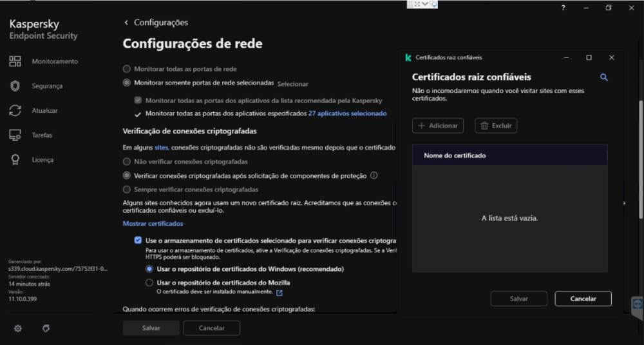Click the Tarefas monitor icon
Image resolution: width=644 pixels, height=345 pixels.
pos(15,135)
